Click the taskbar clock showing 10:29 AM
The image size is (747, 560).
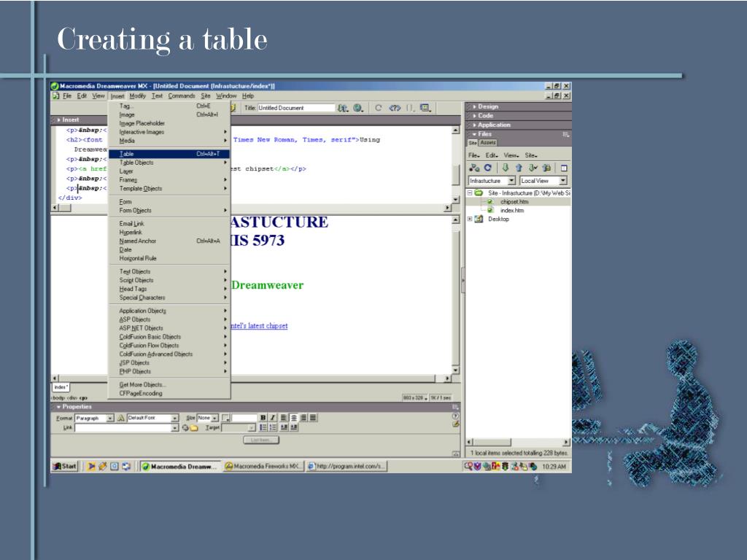(x=554, y=467)
